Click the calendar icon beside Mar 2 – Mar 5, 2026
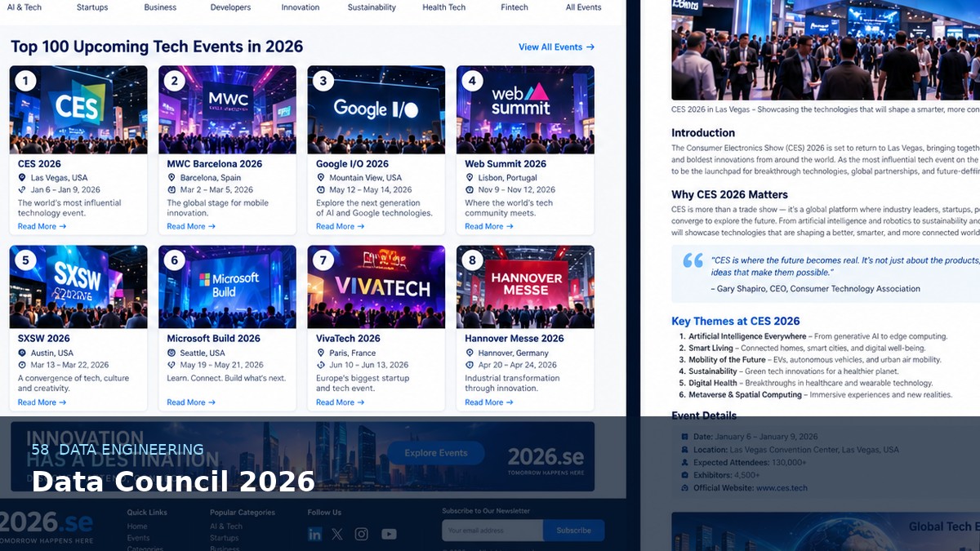The width and height of the screenshot is (980, 551). (171, 189)
